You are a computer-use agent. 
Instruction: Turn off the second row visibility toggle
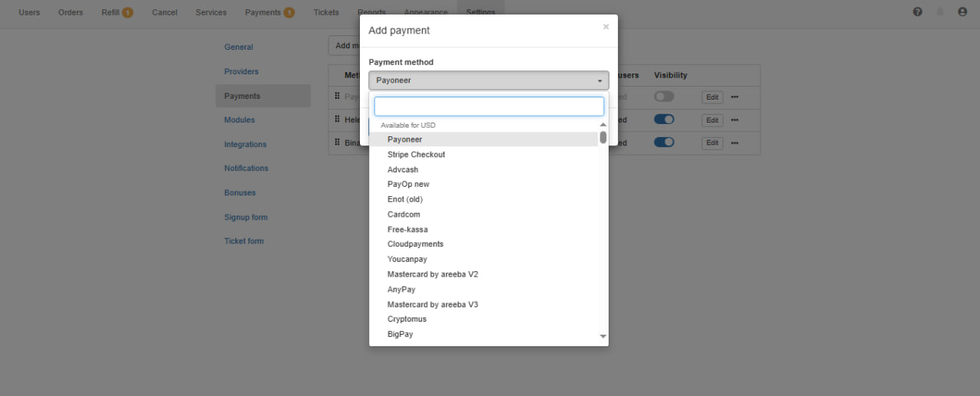[664, 119]
